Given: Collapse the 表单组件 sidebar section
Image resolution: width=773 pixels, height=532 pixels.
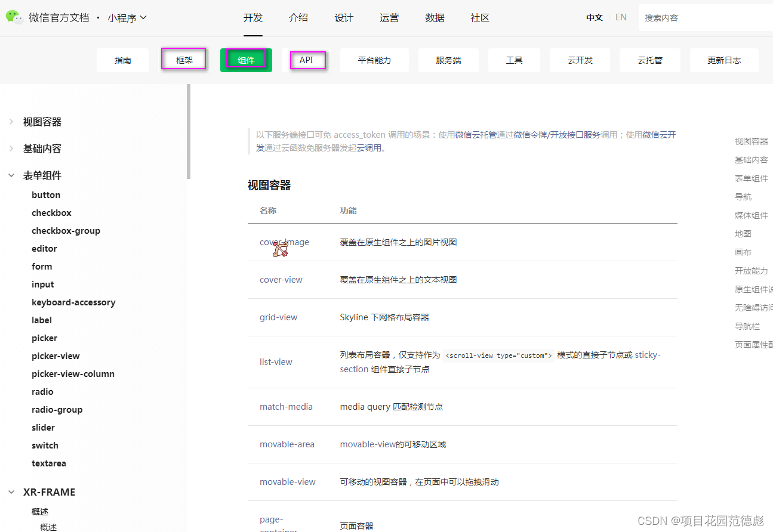Looking at the screenshot, I should (42, 175).
